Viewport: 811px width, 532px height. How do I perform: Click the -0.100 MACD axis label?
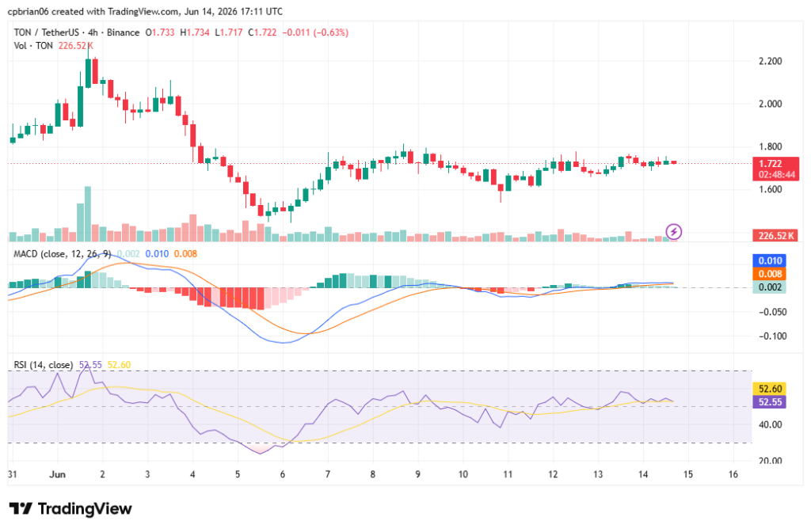(772, 336)
